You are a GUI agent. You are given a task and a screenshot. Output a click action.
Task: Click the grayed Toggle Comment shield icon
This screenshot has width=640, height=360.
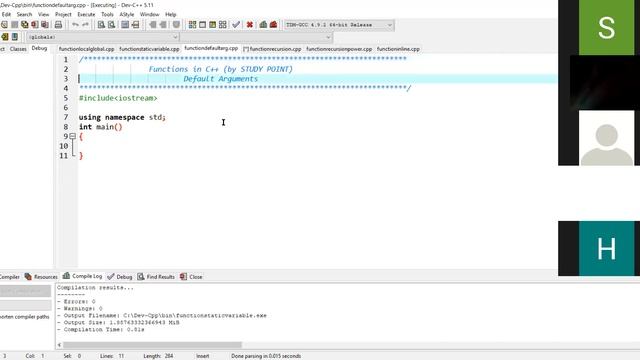176,25
